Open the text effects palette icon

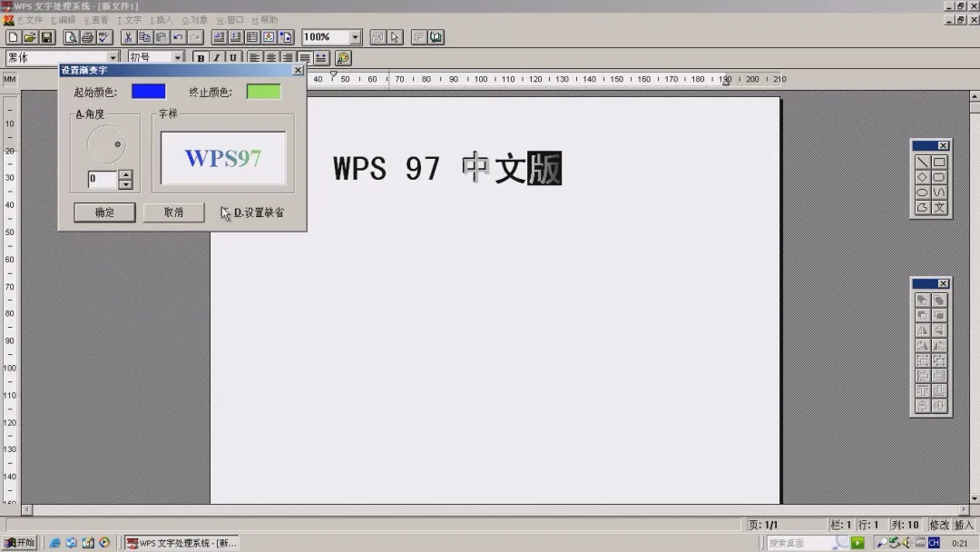coord(342,58)
